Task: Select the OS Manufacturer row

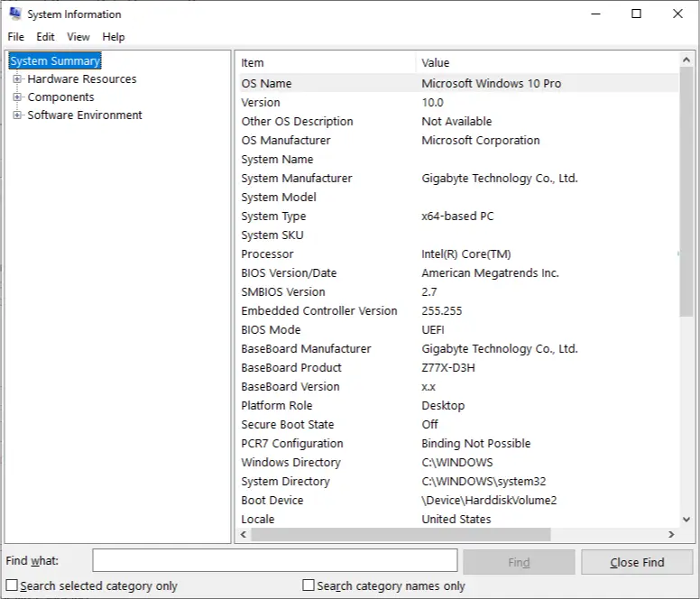Action: click(x=457, y=140)
